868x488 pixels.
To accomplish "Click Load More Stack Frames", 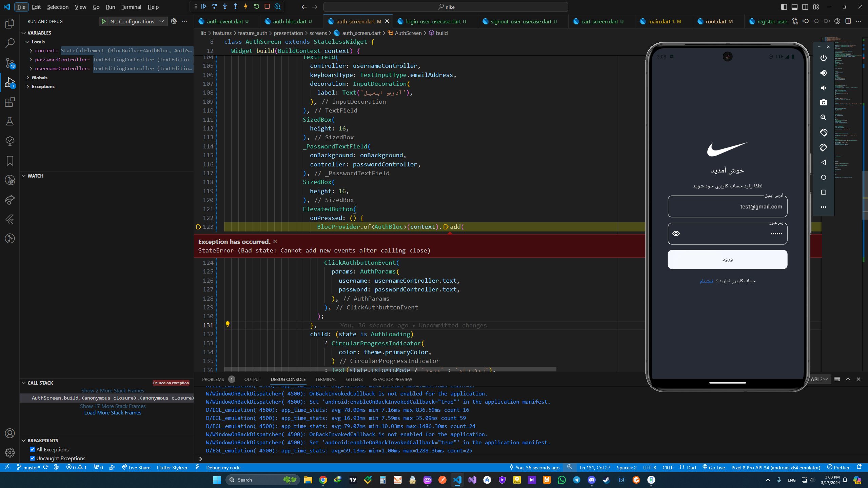I will [113, 412].
